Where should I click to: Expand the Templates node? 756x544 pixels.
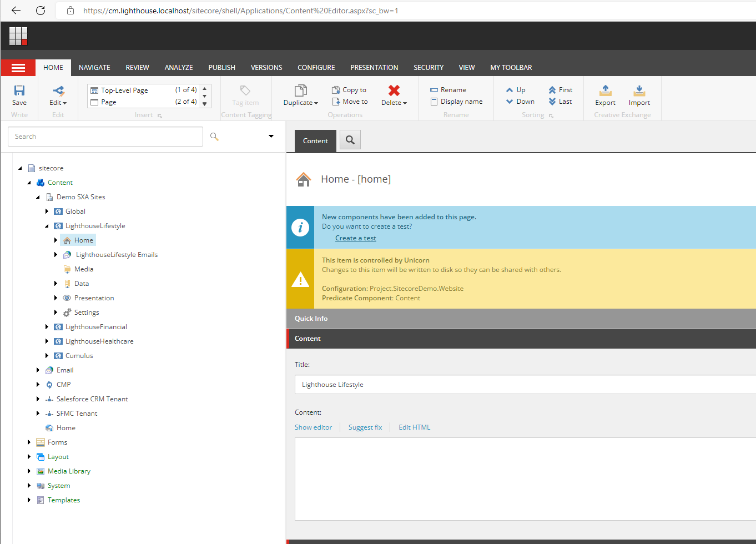click(29, 500)
